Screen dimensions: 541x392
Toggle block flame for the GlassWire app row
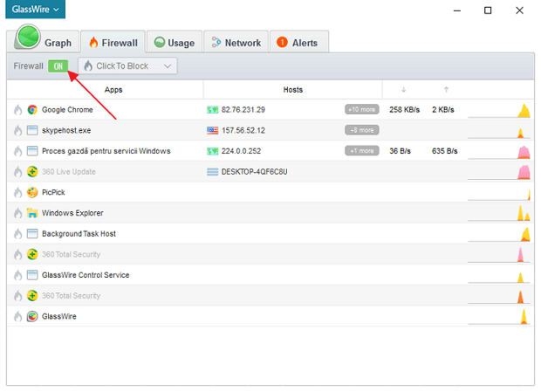tap(18, 316)
